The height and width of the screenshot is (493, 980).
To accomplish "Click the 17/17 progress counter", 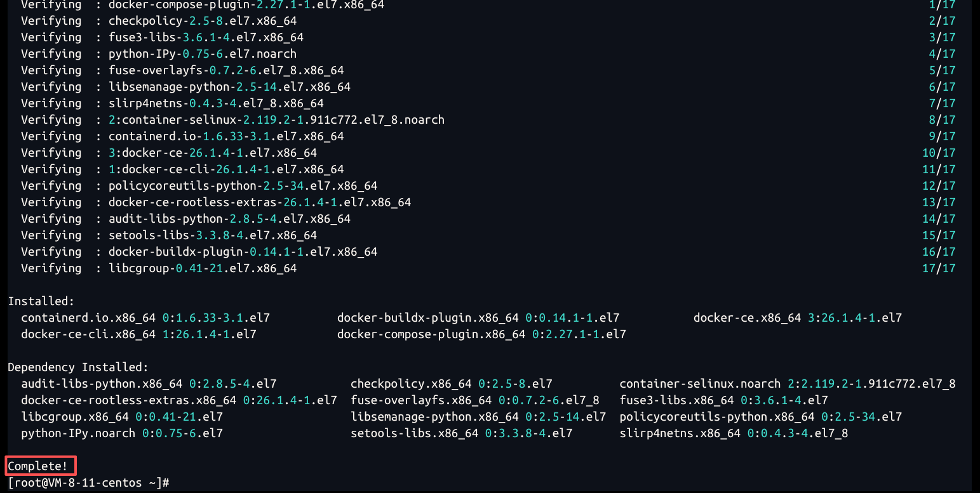I will (x=939, y=268).
